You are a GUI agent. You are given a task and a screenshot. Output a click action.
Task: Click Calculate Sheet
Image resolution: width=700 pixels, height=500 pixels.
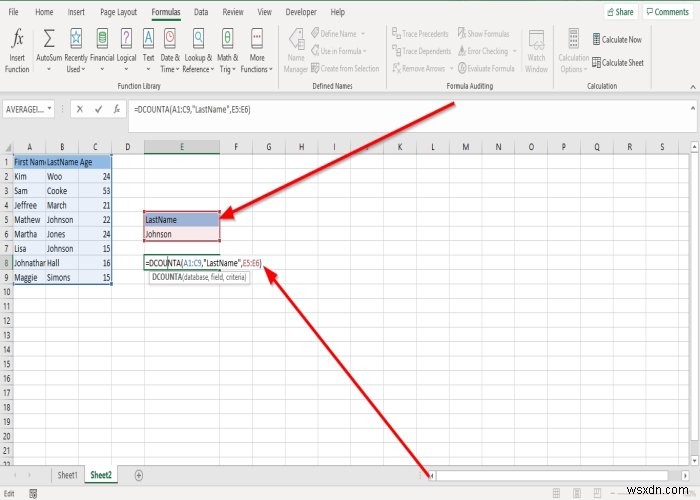tap(618, 62)
